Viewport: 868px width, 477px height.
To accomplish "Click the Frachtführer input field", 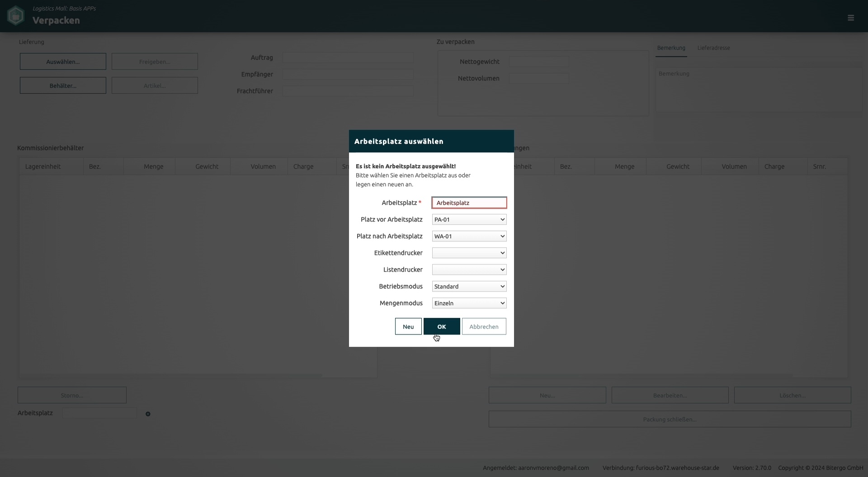I will (348, 91).
